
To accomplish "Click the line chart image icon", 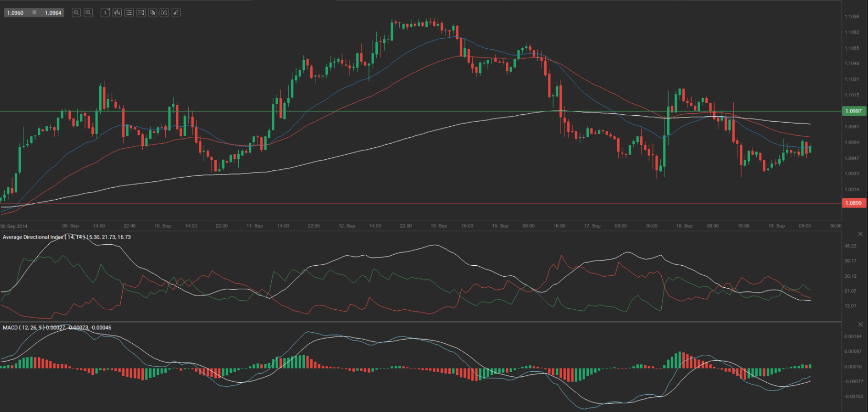I will tap(141, 13).
